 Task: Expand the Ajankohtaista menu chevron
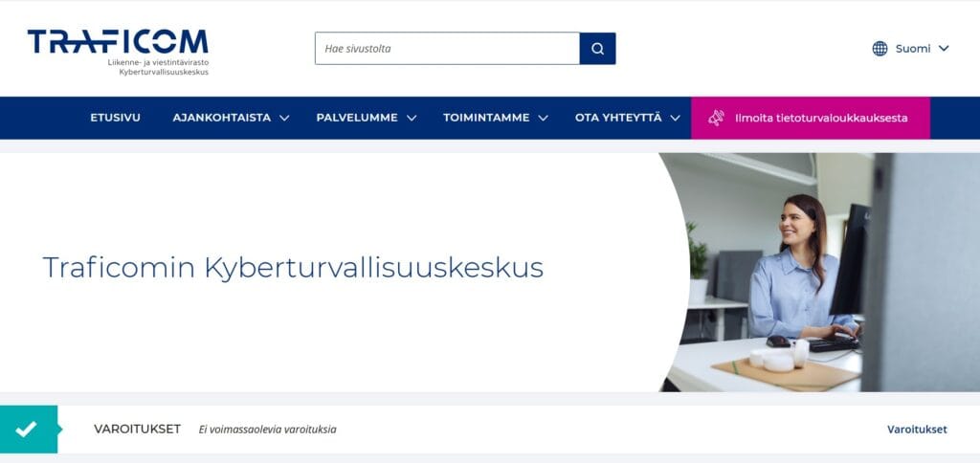point(284,118)
